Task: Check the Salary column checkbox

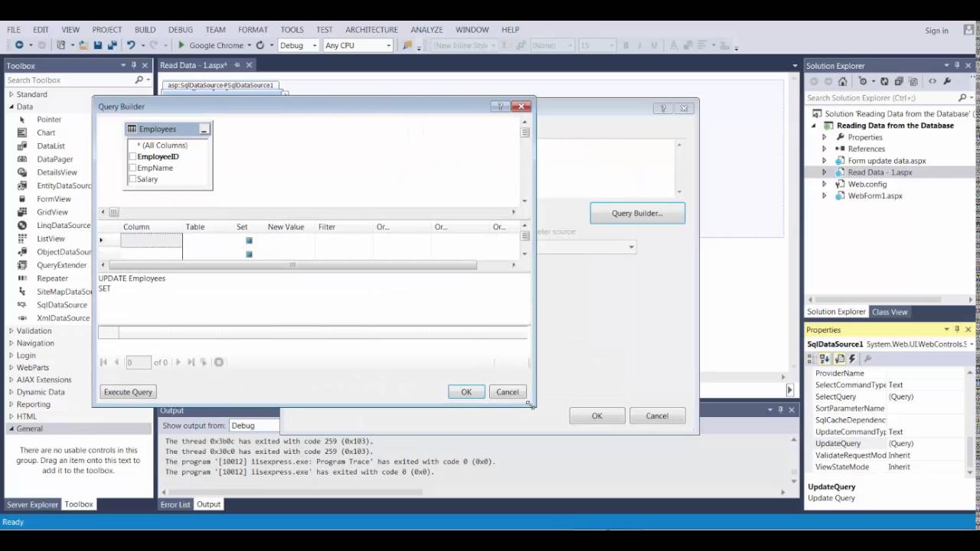Action: pos(132,179)
